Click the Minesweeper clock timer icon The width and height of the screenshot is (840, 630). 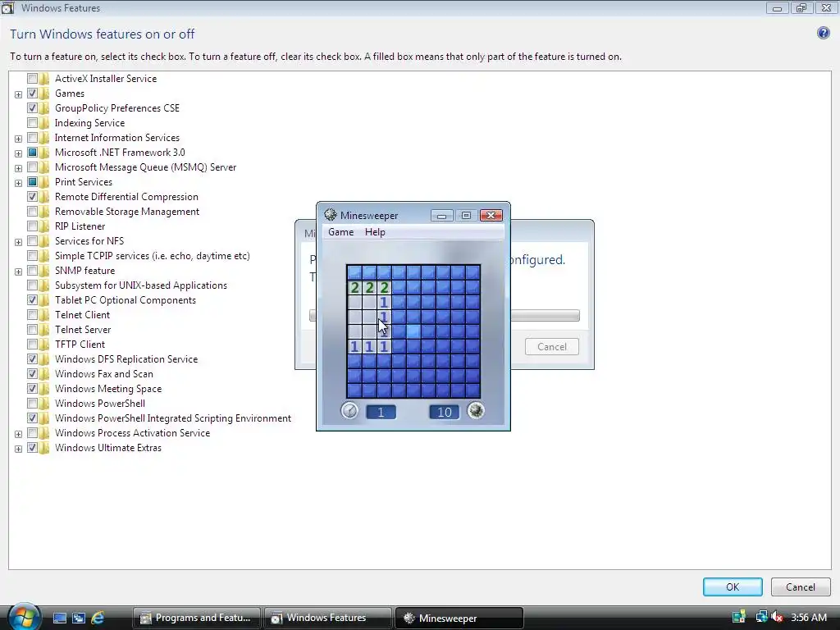[349, 411]
